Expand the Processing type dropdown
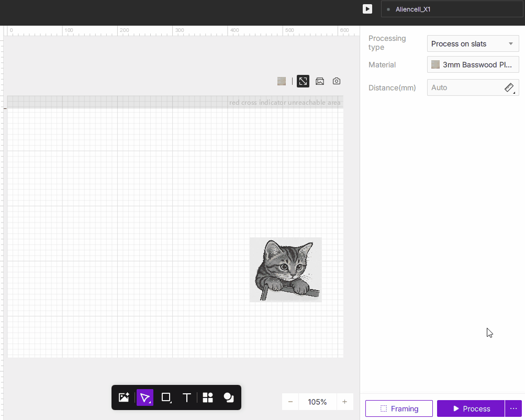The width and height of the screenshot is (525, 420). 473,44
